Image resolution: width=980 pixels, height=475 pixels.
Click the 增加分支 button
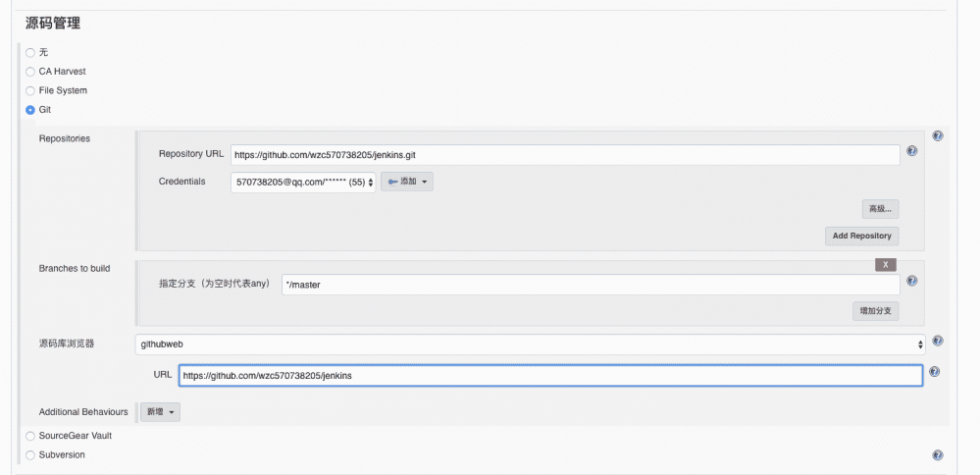coord(875,310)
